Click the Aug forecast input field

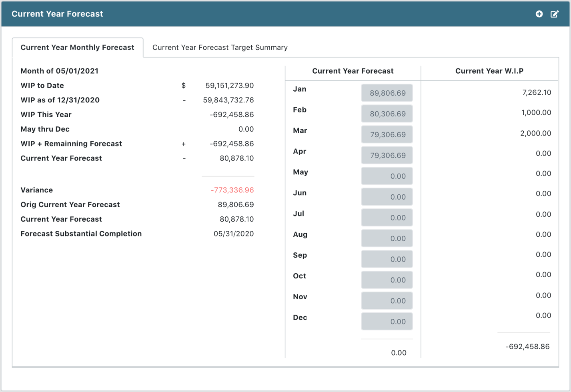(x=387, y=238)
